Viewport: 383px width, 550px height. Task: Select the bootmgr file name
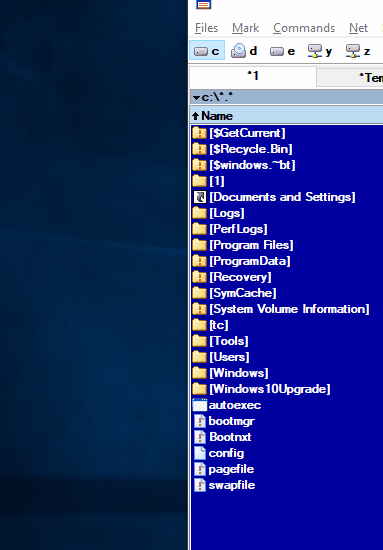(x=231, y=421)
